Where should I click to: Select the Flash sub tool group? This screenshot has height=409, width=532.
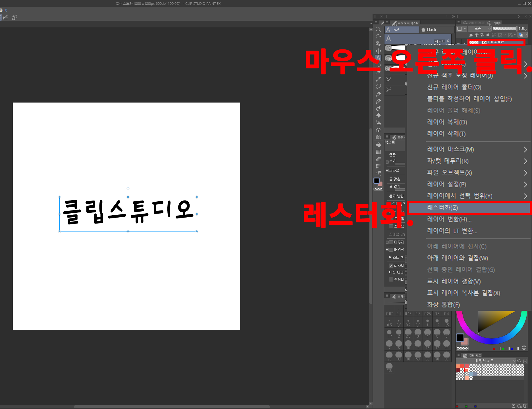(x=437, y=30)
